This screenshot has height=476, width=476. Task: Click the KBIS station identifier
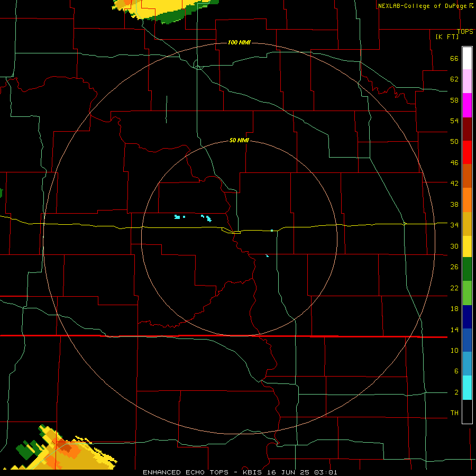point(253,472)
